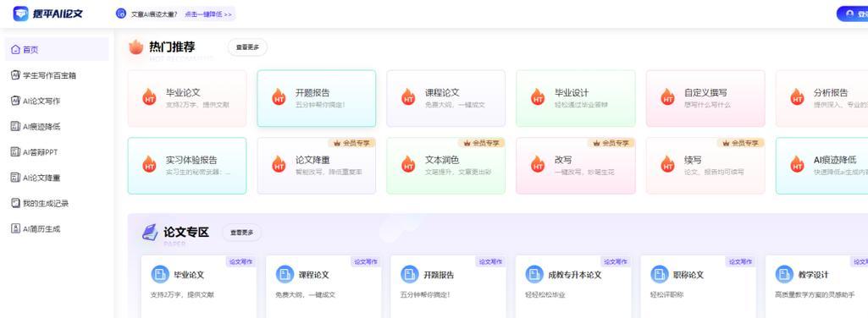868x318 pixels.
Task: Open the AI痕迹降低 hot card
Action: tap(822, 166)
